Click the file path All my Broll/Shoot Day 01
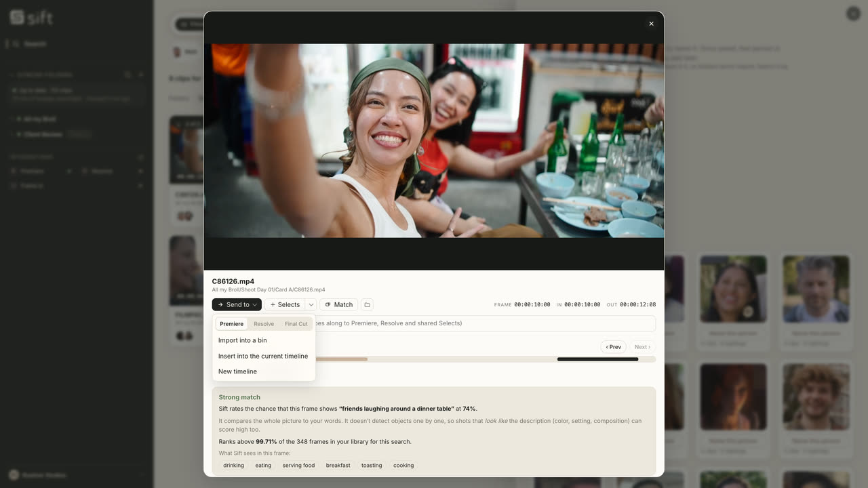This screenshot has height=488, width=868. click(x=269, y=290)
